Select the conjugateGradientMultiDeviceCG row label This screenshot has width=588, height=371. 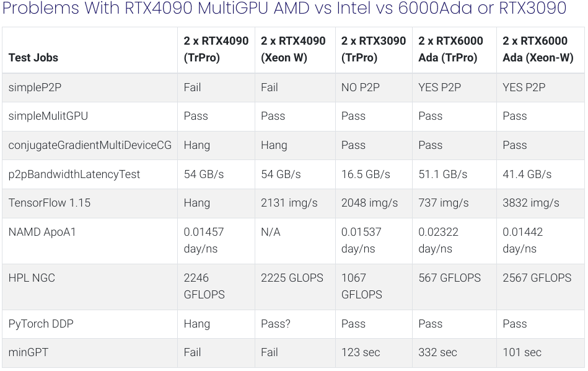tap(90, 145)
